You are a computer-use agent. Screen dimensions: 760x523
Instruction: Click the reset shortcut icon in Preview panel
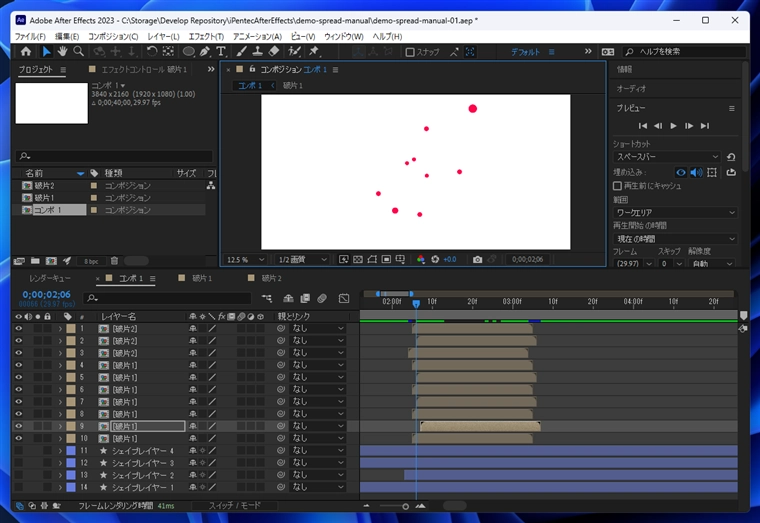point(731,157)
